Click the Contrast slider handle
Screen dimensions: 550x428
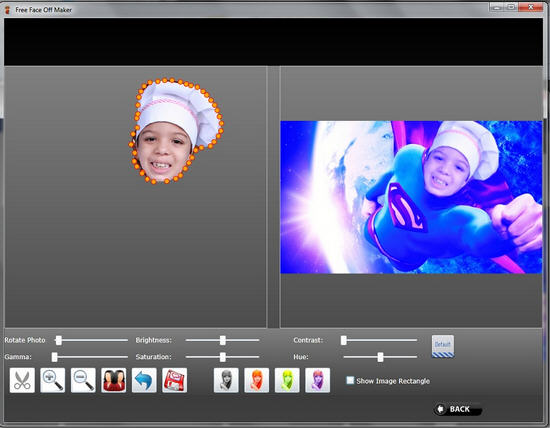click(344, 340)
